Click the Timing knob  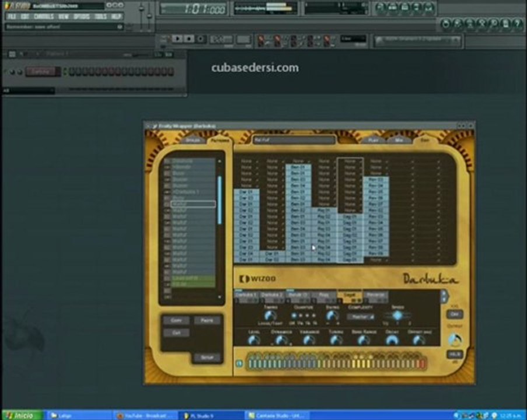coord(270,316)
